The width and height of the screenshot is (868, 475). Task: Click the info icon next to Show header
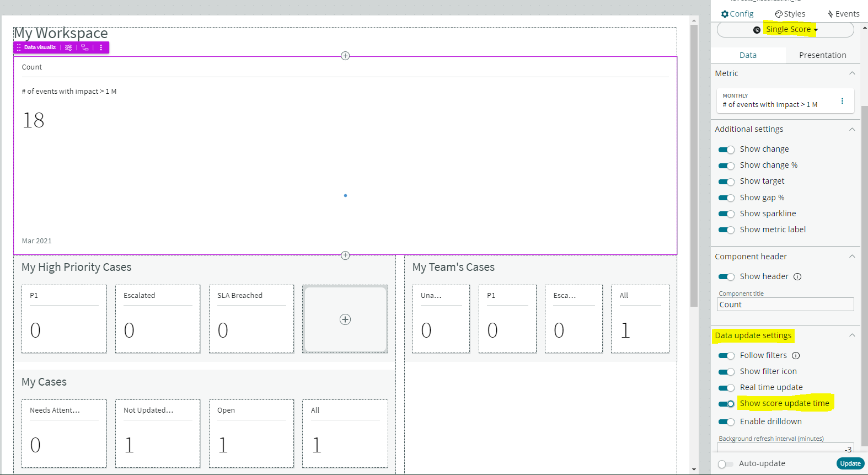[x=797, y=277]
